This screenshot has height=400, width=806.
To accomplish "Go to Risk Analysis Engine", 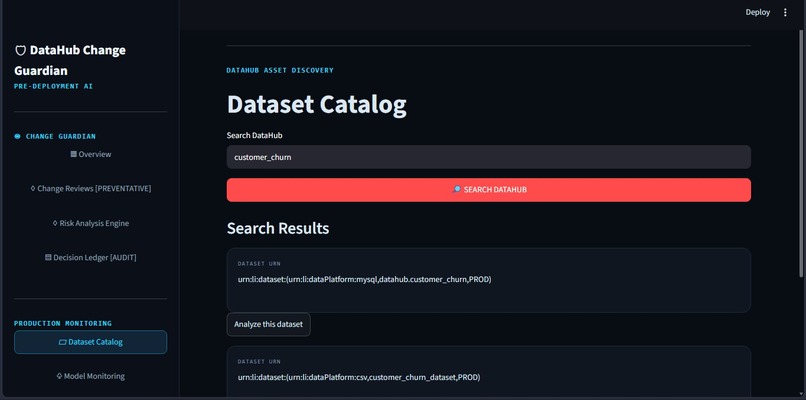I will pyautogui.click(x=90, y=223).
